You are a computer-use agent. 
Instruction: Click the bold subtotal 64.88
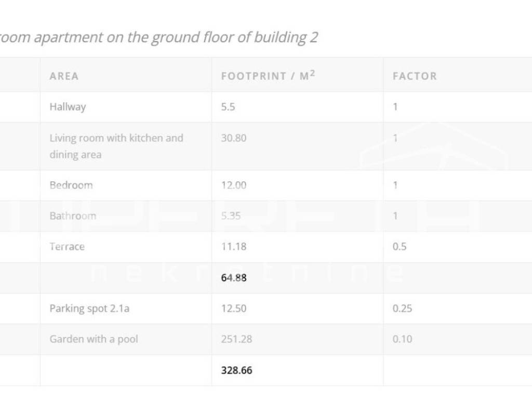pyautogui.click(x=233, y=277)
